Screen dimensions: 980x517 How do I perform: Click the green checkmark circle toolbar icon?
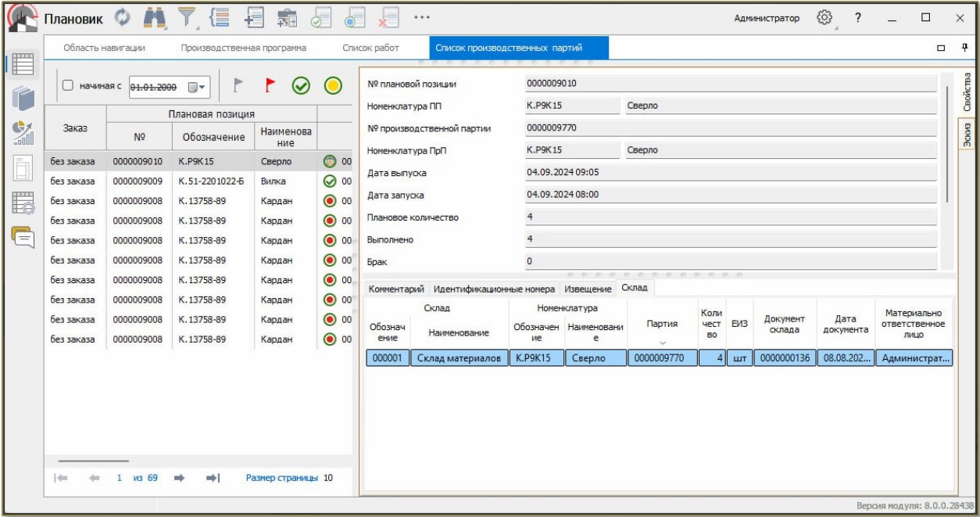(x=299, y=86)
